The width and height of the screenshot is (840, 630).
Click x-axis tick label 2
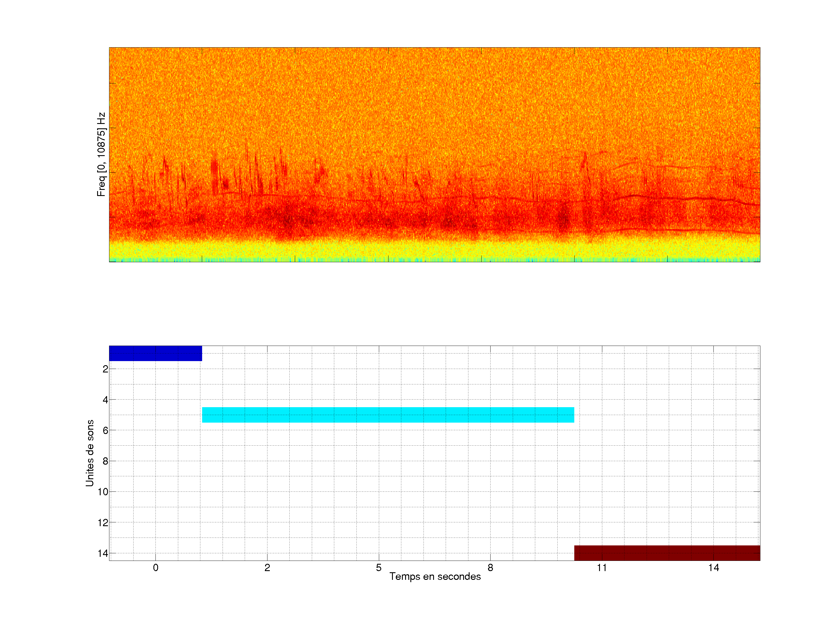point(267,568)
